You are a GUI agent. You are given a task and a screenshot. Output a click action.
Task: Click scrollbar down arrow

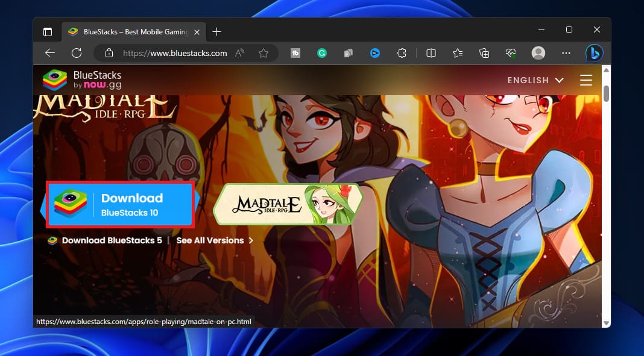606,323
